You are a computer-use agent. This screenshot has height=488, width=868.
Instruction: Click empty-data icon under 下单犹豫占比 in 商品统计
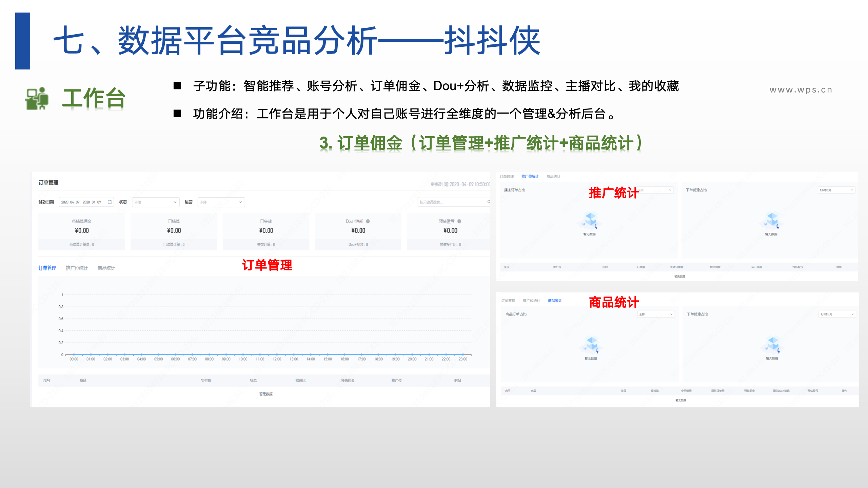[772, 345]
